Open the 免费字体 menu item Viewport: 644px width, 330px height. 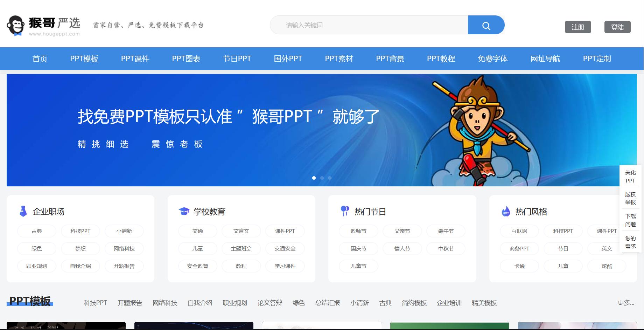(493, 59)
